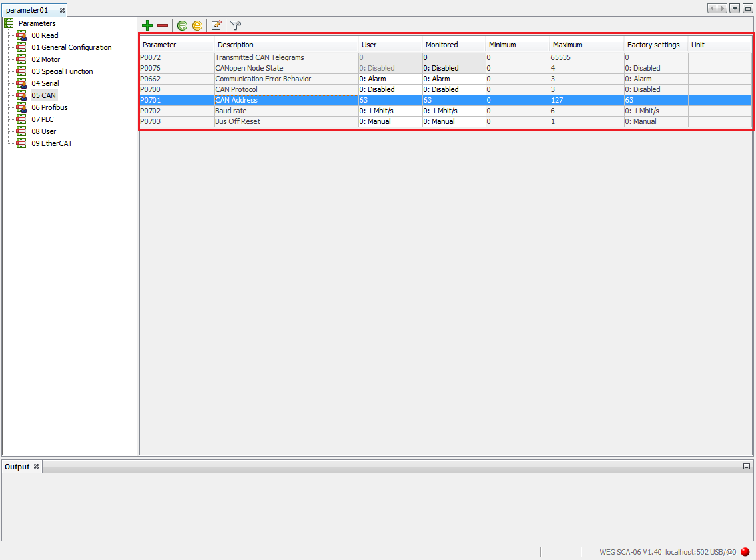This screenshot has width=756, height=560.
Task: Expand the Output panel with its corner button
Action: point(747,466)
